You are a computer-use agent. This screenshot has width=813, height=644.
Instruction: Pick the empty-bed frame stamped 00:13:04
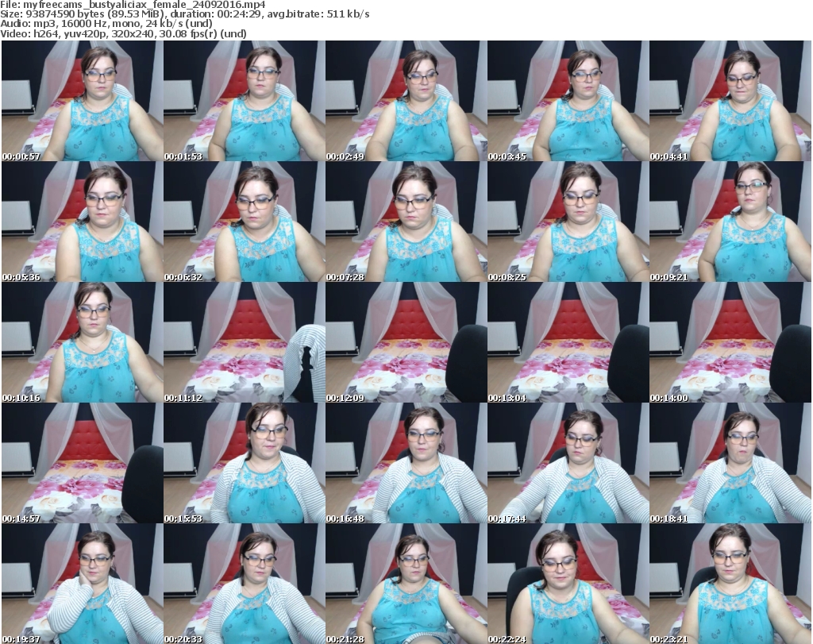click(568, 343)
